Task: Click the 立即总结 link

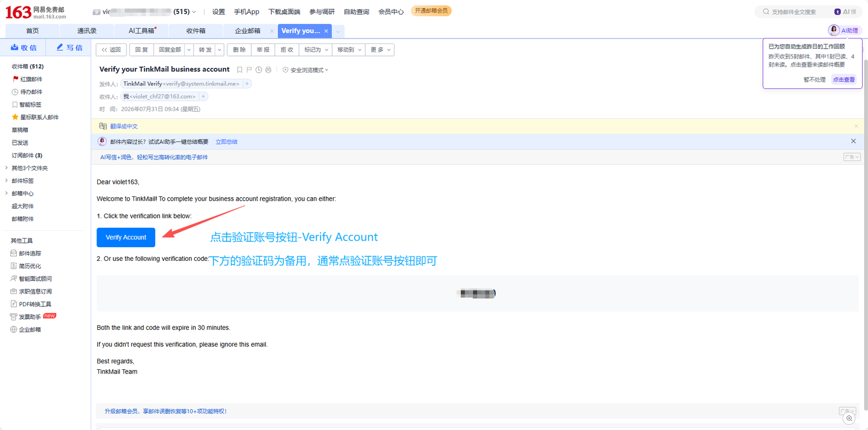Action: (226, 142)
